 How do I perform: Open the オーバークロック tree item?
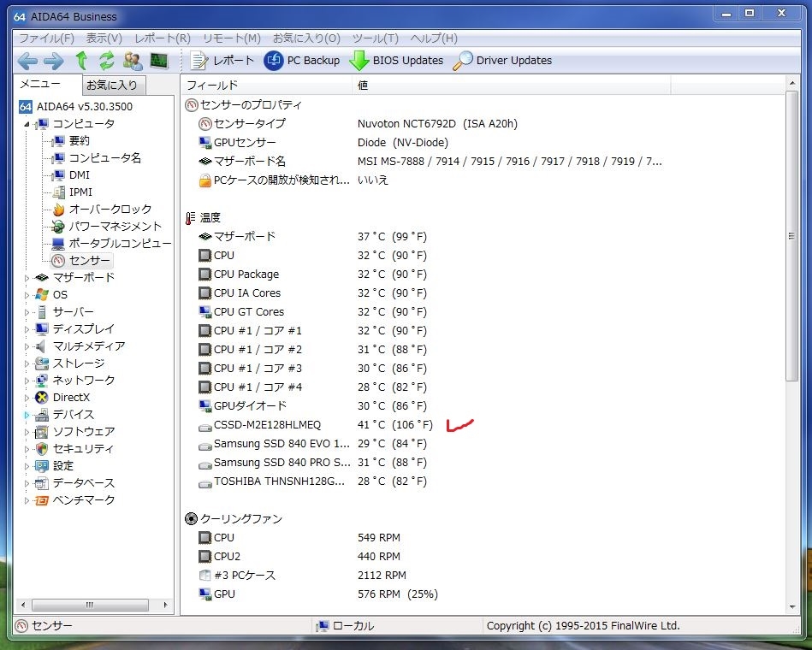pos(110,209)
